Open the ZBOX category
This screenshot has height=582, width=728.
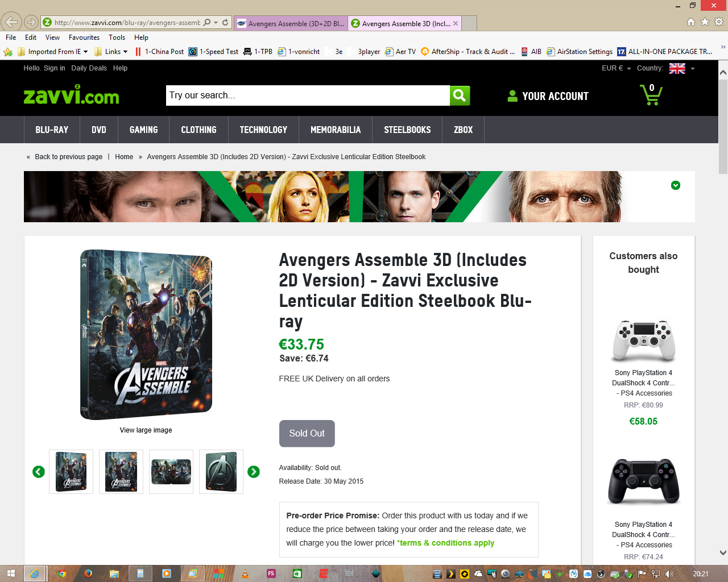[x=463, y=130]
